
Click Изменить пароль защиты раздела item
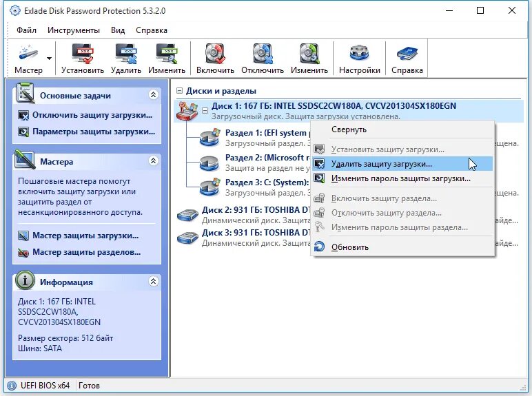[402, 227]
